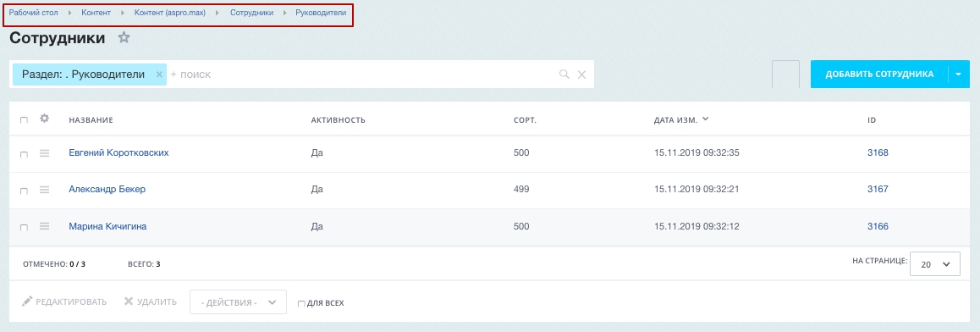980x332 pixels.
Task: Toggle select-all checkbox in table header
Action: [x=24, y=120]
